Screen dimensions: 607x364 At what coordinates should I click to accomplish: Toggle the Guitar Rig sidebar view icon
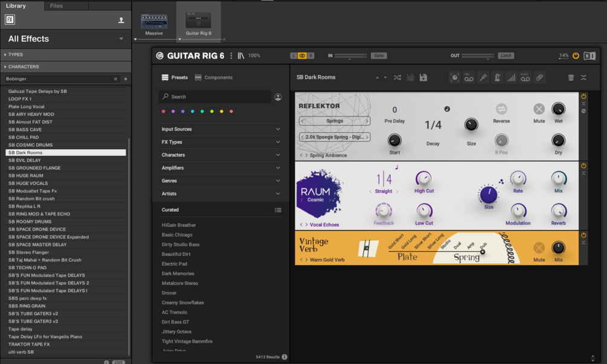(x=241, y=56)
